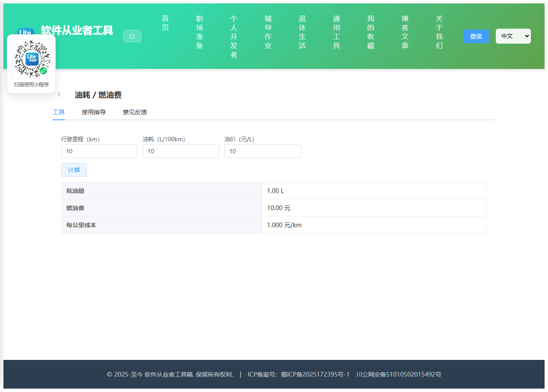Click the Lite App QR code image
Screen dimensions: 548x392
point(31,59)
